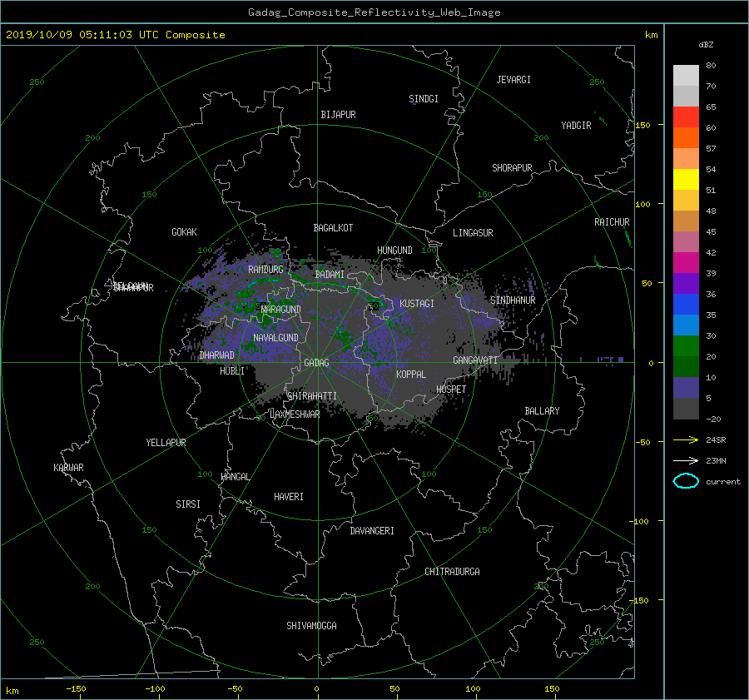Select the 'DAVANGERI' city label
Viewport: 749px width, 700px height.
click(x=372, y=531)
